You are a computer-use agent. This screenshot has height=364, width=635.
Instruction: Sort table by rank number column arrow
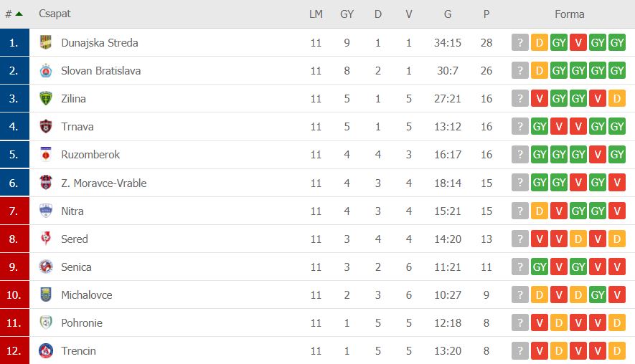click(19, 14)
